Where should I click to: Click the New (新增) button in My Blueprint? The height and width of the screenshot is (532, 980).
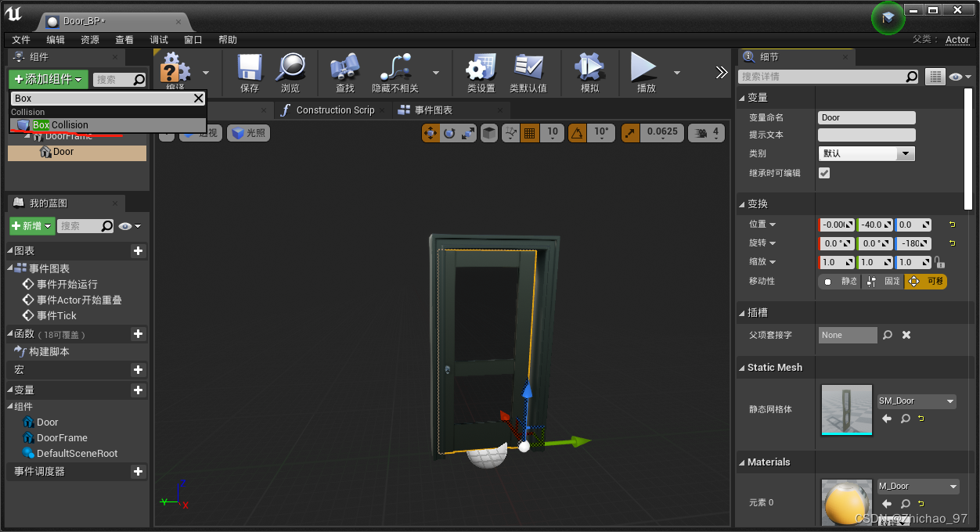32,226
